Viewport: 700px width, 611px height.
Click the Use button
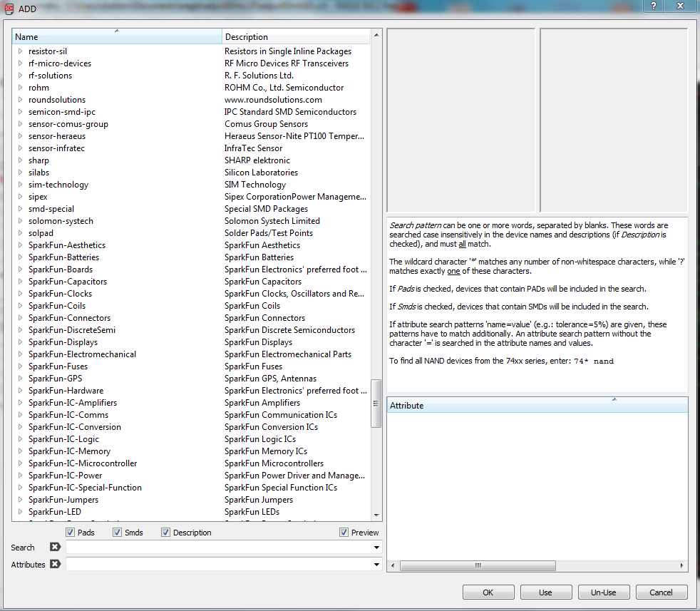point(546,592)
